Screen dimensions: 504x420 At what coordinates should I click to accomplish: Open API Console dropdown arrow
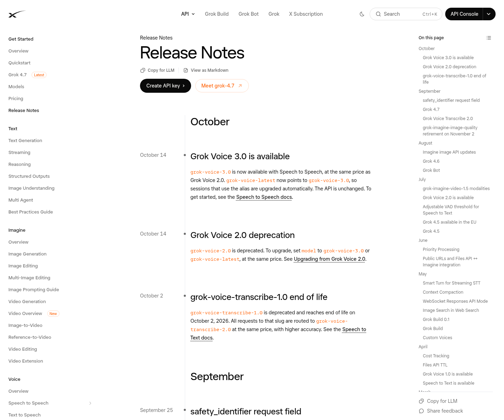(489, 14)
